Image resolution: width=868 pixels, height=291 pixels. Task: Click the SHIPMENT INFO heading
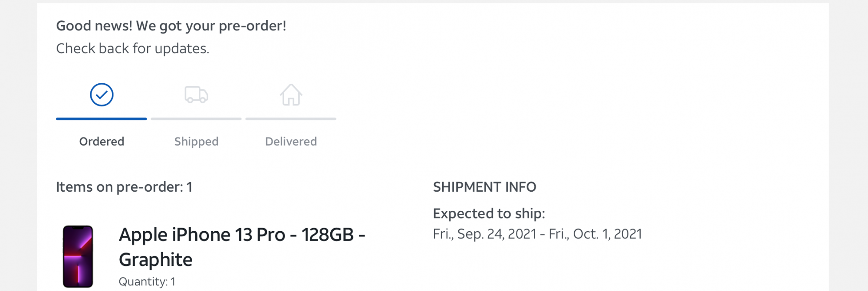(484, 187)
